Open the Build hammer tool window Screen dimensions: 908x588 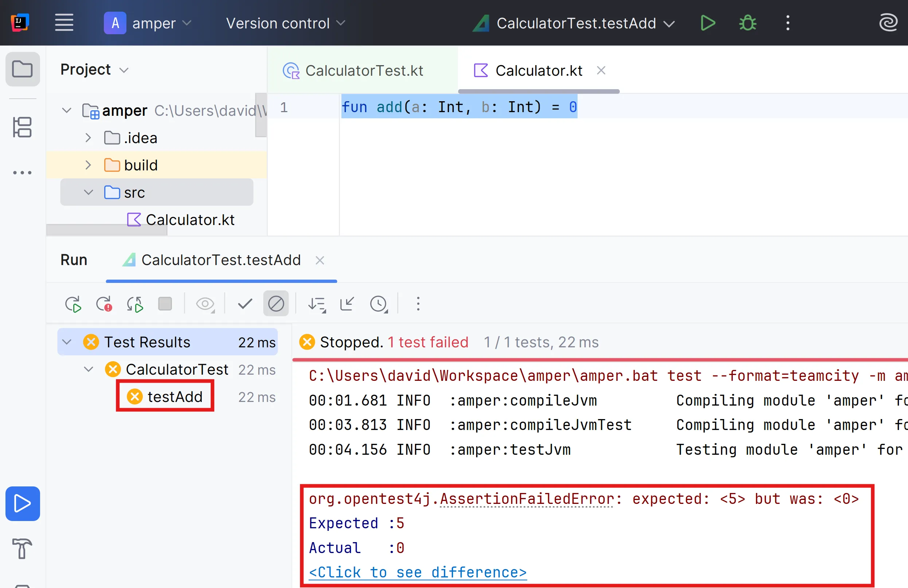tap(22, 548)
